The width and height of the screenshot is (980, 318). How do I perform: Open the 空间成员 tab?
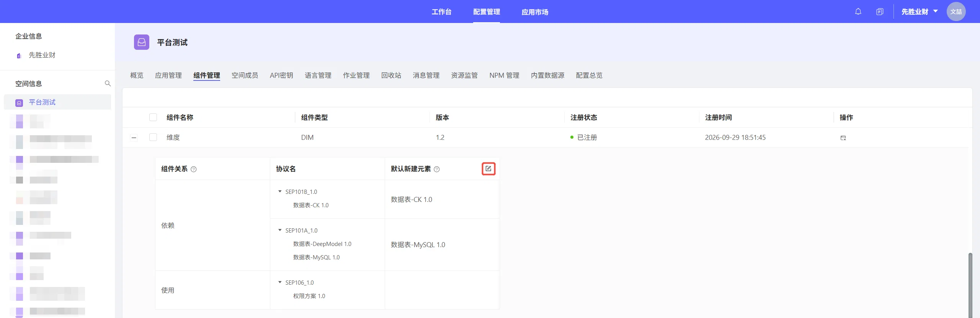[x=245, y=75]
